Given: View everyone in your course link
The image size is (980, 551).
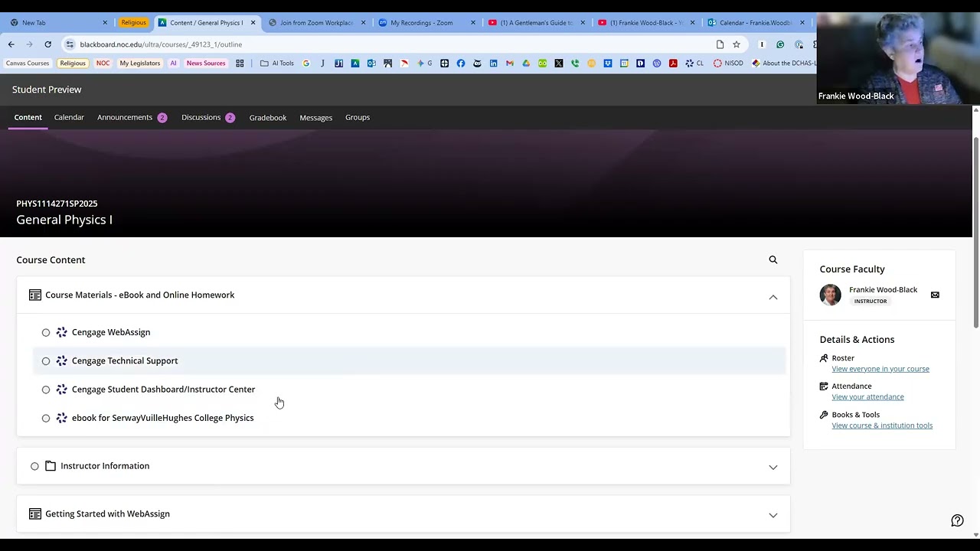Looking at the screenshot, I should (880, 369).
